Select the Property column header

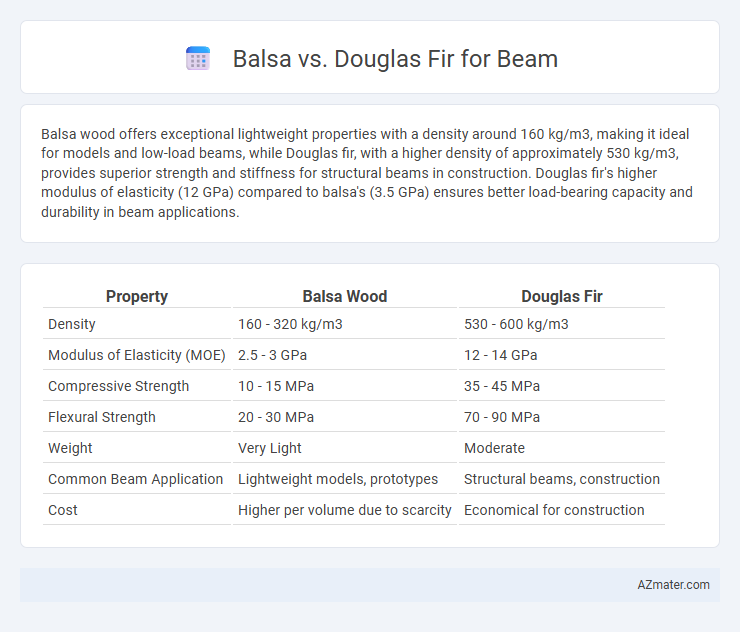137,296
